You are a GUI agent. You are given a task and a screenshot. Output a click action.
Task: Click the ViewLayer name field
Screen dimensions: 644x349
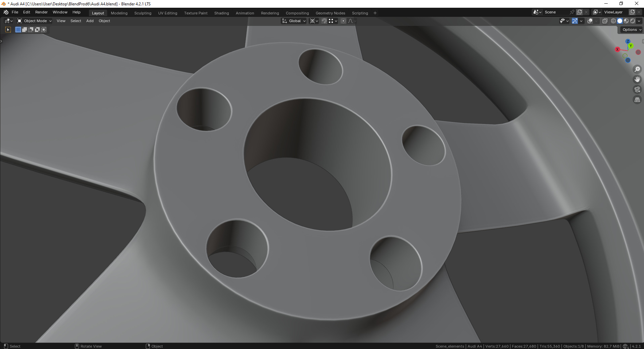[x=615, y=12]
